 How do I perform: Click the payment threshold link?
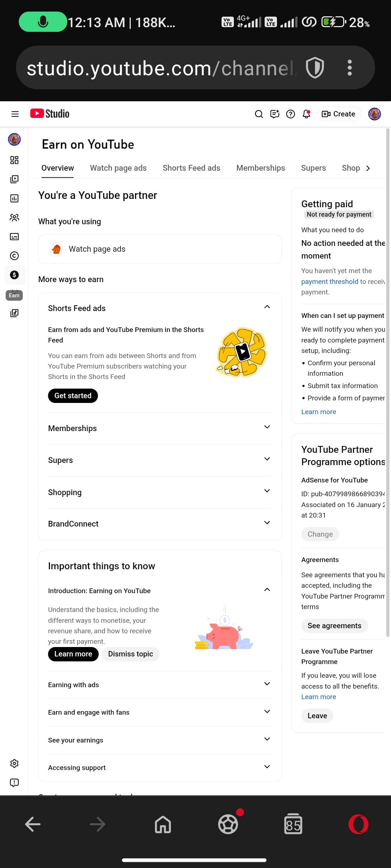(x=329, y=282)
